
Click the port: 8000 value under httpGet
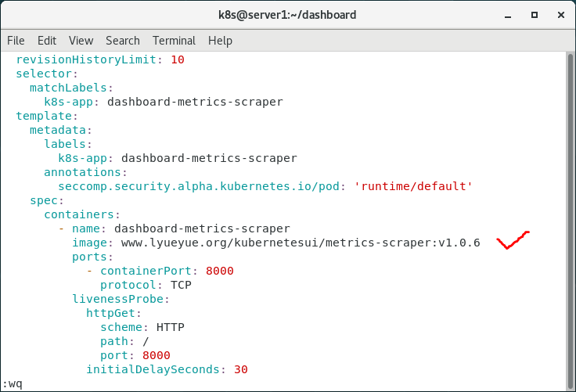[x=156, y=355]
